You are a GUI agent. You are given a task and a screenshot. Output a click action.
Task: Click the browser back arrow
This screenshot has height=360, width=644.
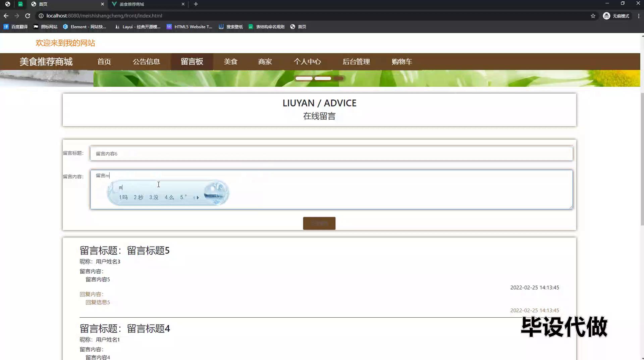click(6, 16)
